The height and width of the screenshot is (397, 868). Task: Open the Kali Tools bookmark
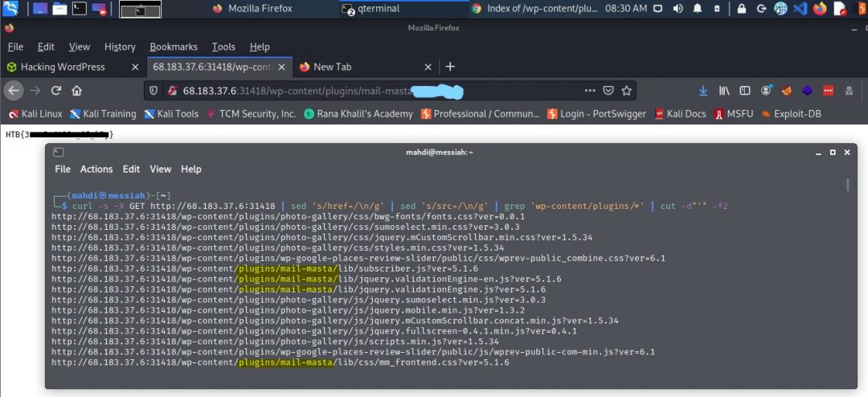pyautogui.click(x=171, y=114)
